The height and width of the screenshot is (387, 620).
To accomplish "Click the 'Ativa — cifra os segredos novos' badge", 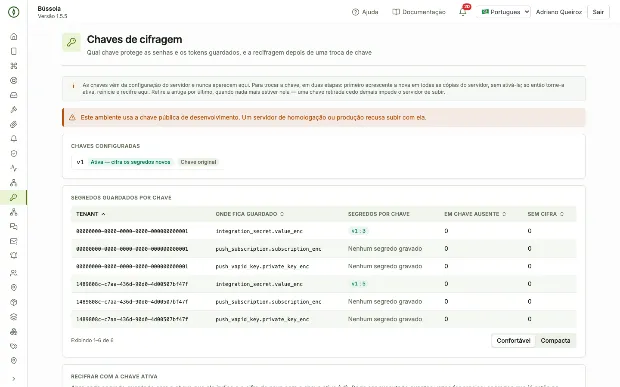I will click(130, 162).
